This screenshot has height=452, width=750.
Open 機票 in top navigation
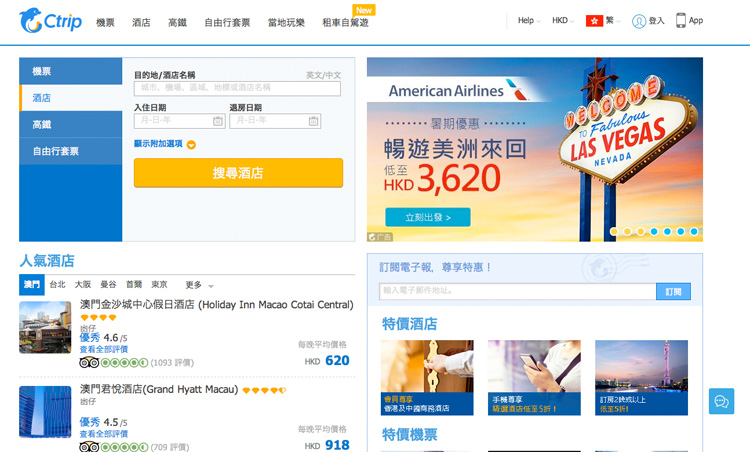pyautogui.click(x=105, y=22)
